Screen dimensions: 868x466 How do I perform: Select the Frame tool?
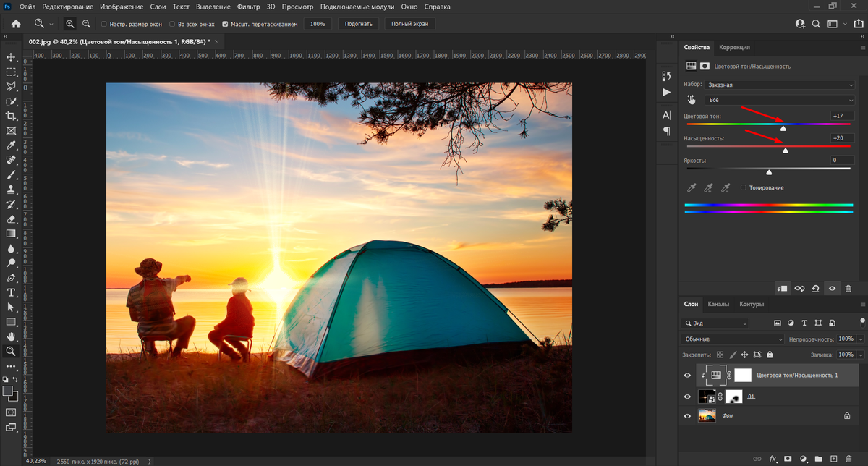[x=11, y=131]
